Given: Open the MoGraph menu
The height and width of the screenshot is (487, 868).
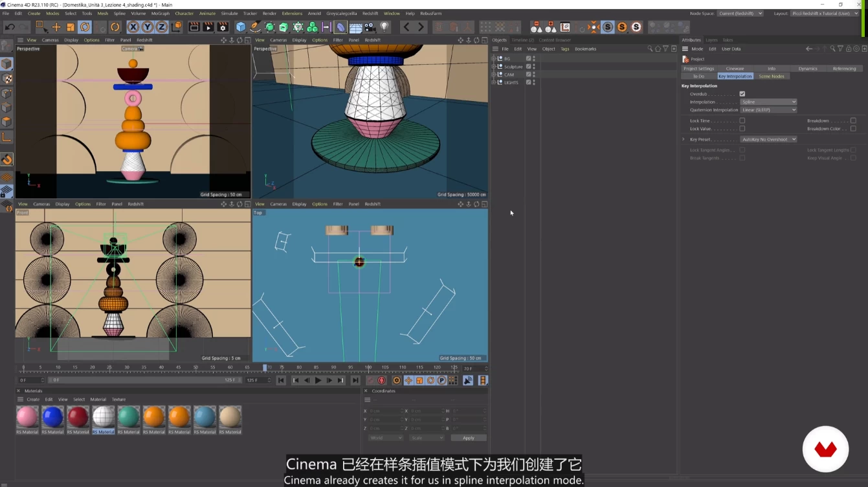Looking at the screenshot, I should pyautogui.click(x=159, y=14).
